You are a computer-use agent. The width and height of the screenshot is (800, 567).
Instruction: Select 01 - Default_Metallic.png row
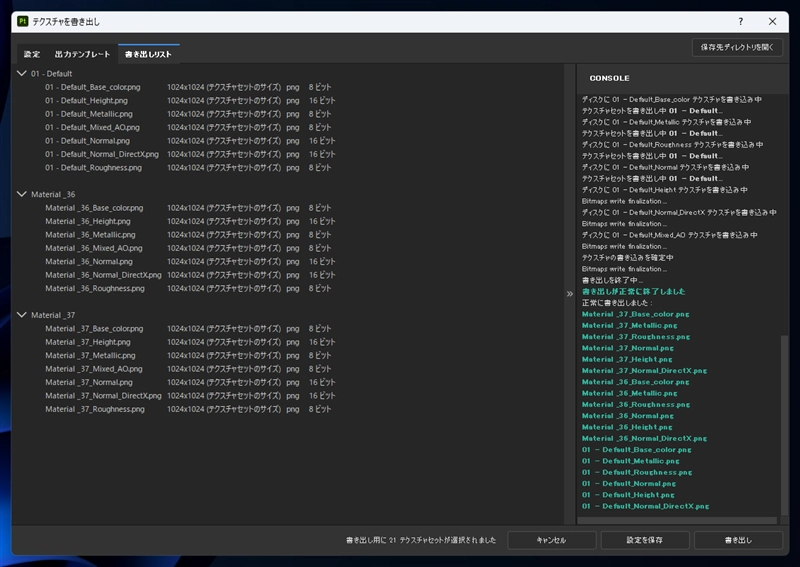point(188,114)
